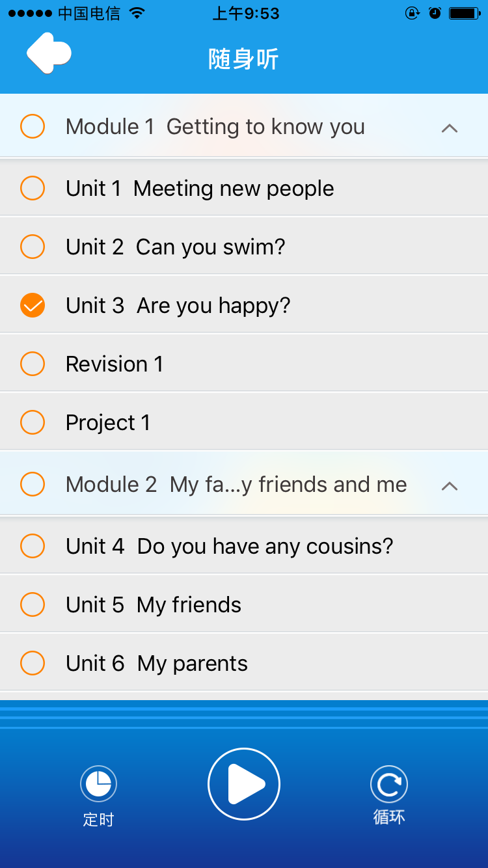Tap the alarm clock status icon

[435, 13]
